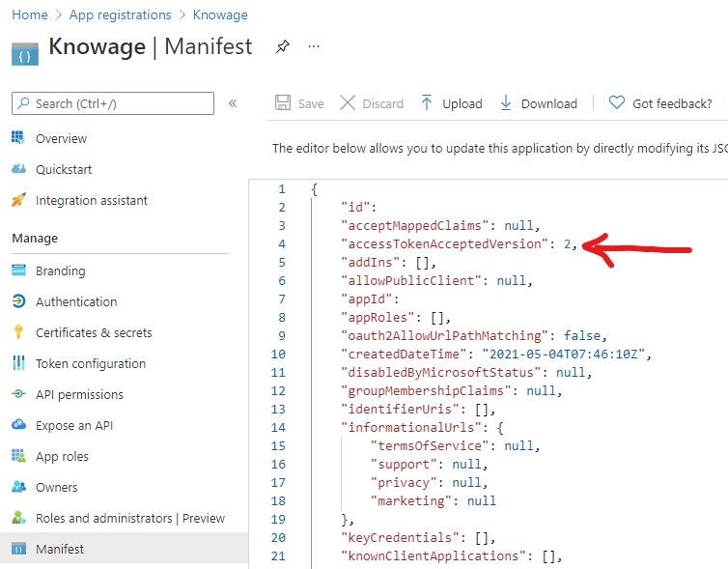Screen dimensions: 728x569
Task: Click the Save floppy disk icon
Action: coord(283,102)
